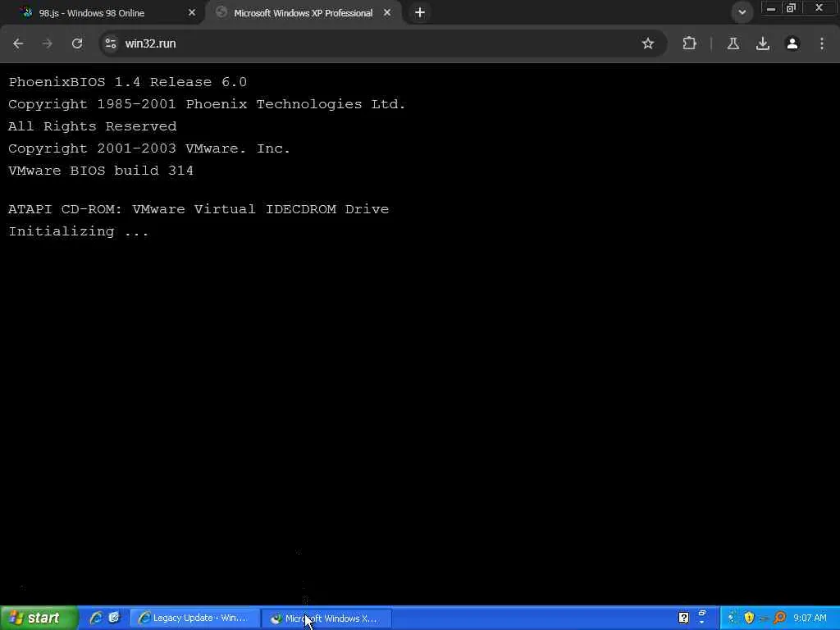
Task: Select the Microsoft Windows XP Professional tab
Action: [304, 13]
